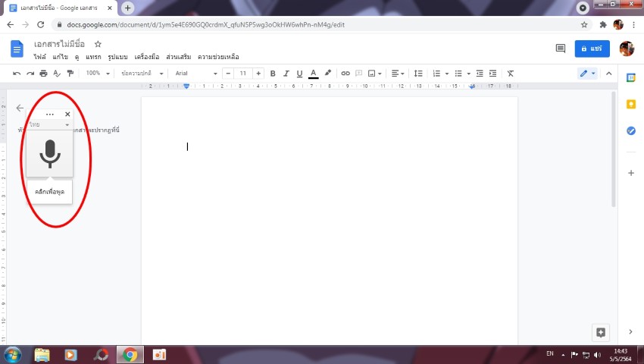Add a comment from toolbar icon
The height and width of the screenshot is (364, 644).
point(358,74)
